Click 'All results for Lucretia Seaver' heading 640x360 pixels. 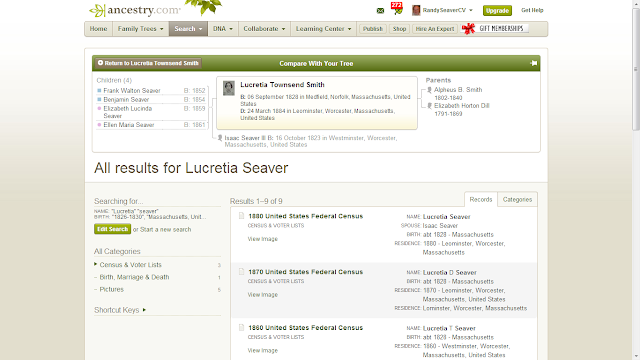click(x=191, y=168)
